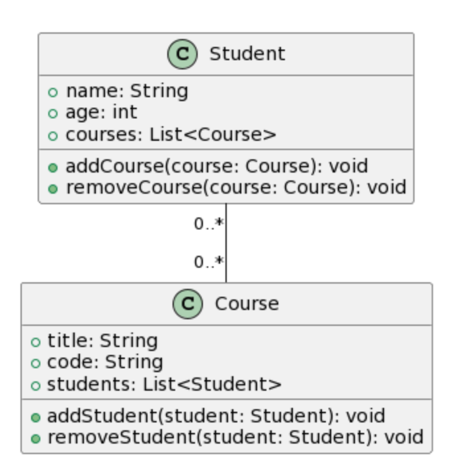Select the association line connecting Student and Course
Viewport: 476px width, 468px height.
[226, 243]
